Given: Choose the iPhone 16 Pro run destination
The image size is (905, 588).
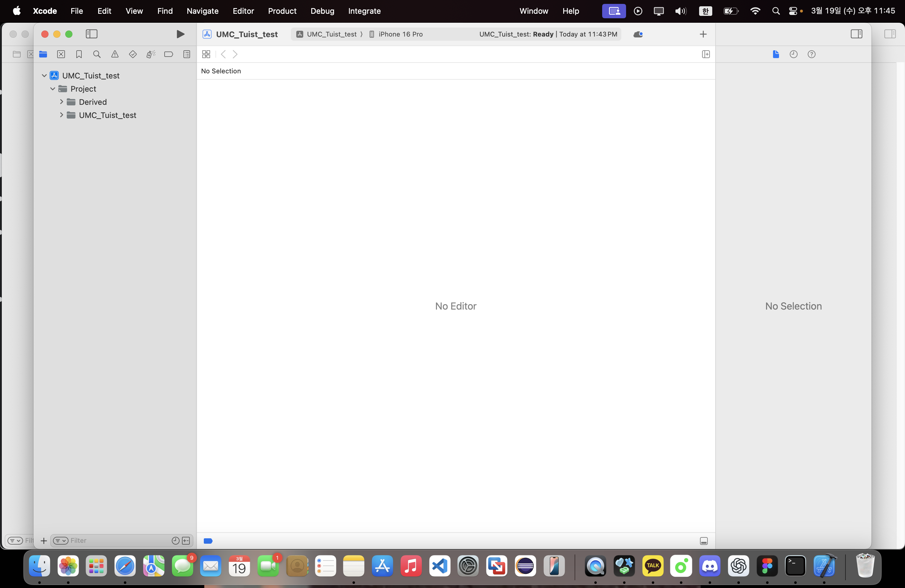Looking at the screenshot, I should [x=400, y=34].
